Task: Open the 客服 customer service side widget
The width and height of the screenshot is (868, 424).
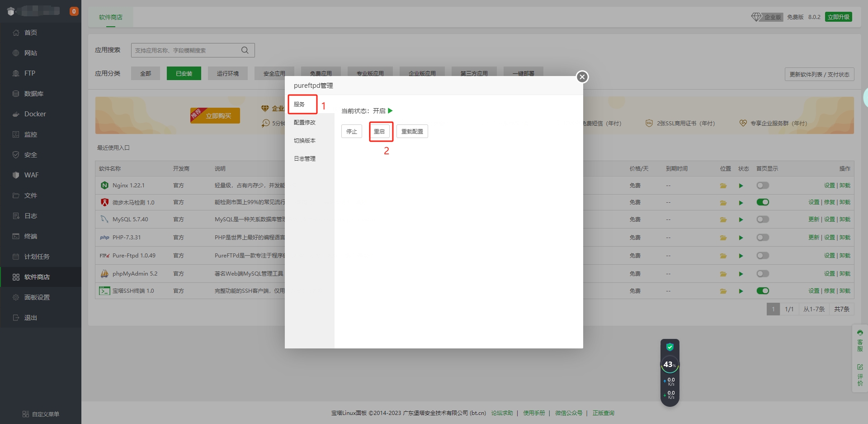Action: tap(860, 341)
